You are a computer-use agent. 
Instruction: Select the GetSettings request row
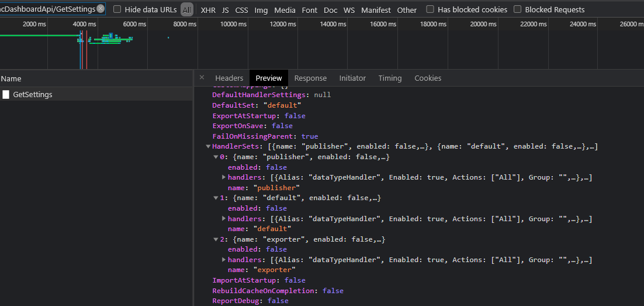[x=96, y=95]
